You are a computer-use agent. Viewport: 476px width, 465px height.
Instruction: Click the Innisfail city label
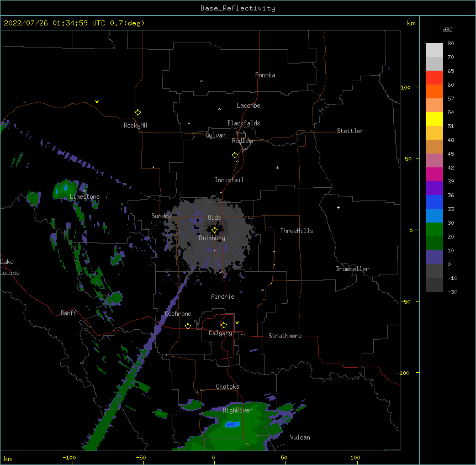click(229, 180)
